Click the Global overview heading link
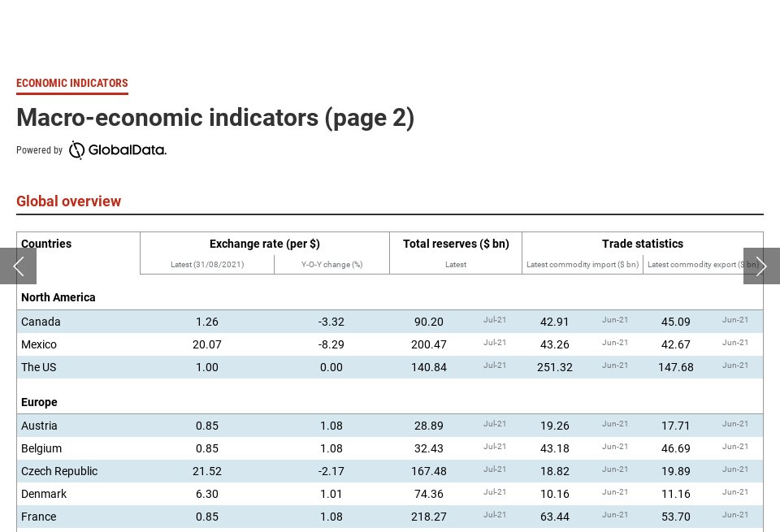Screen dimensions: 780x532 tap(69, 201)
